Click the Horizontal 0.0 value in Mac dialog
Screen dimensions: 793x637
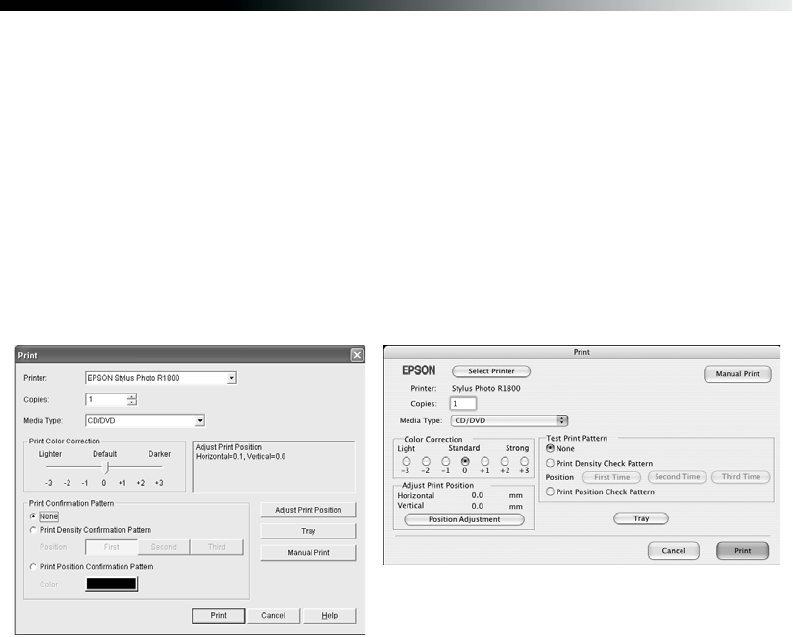477,495
